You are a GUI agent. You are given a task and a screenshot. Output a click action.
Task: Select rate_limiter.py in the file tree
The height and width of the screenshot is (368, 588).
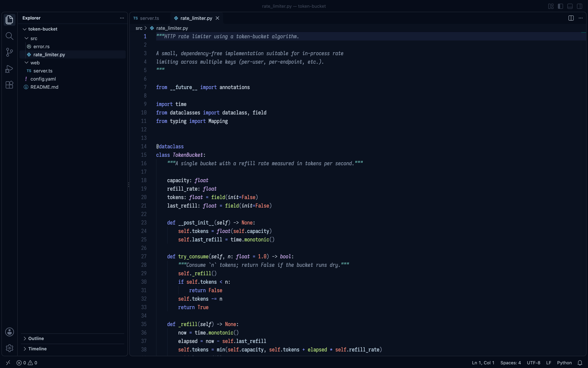tap(73, 54)
